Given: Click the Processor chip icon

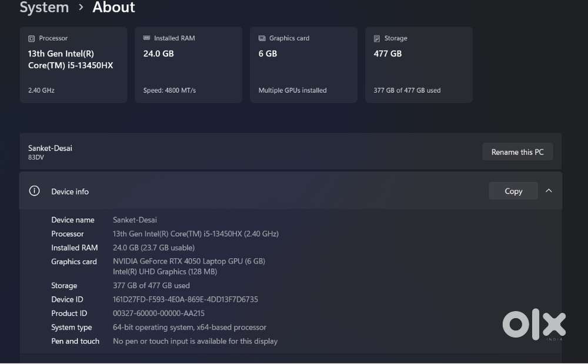Looking at the screenshot, I should tap(32, 38).
